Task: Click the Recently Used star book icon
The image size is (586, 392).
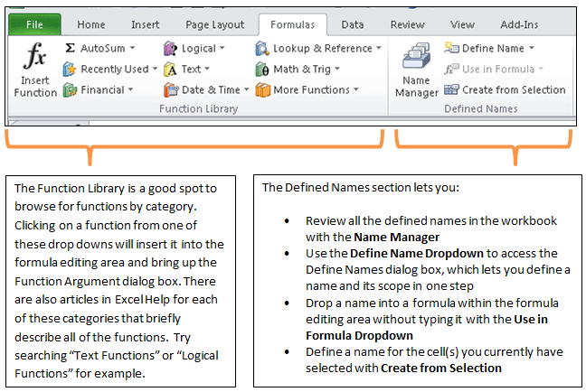Action: pyautogui.click(x=70, y=69)
